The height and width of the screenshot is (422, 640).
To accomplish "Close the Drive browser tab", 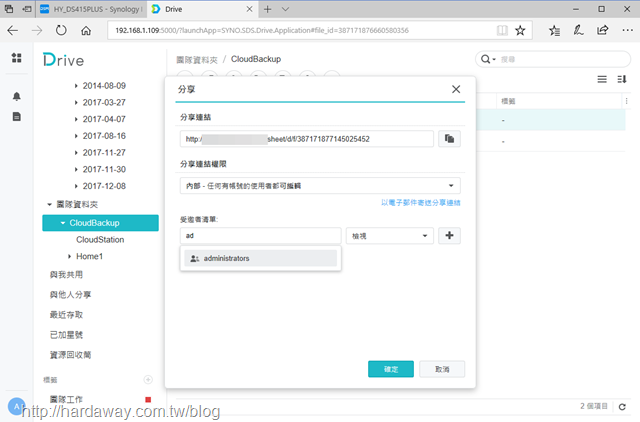I will (249, 9).
